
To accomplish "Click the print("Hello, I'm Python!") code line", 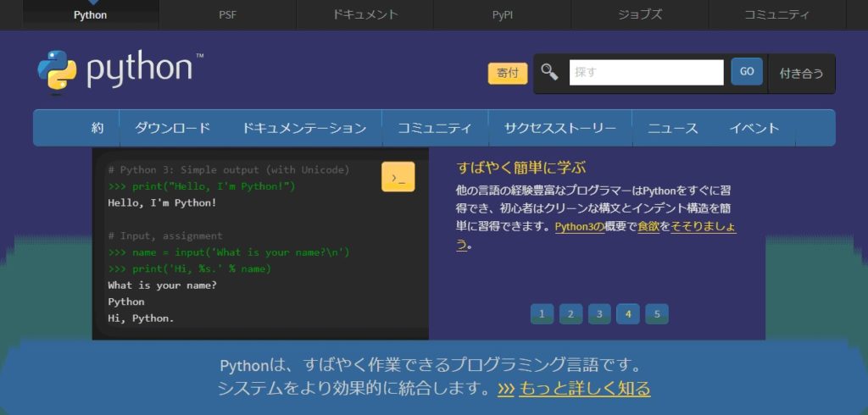I will [x=202, y=186].
